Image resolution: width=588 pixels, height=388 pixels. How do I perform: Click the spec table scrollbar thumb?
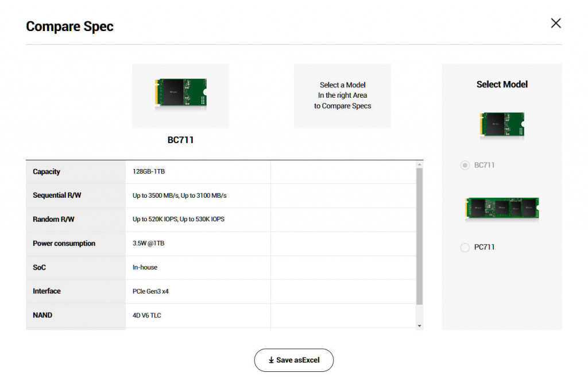click(419, 236)
